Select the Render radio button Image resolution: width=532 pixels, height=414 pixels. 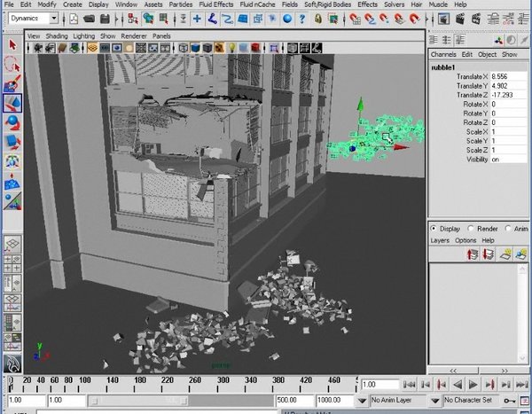point(472,228)
